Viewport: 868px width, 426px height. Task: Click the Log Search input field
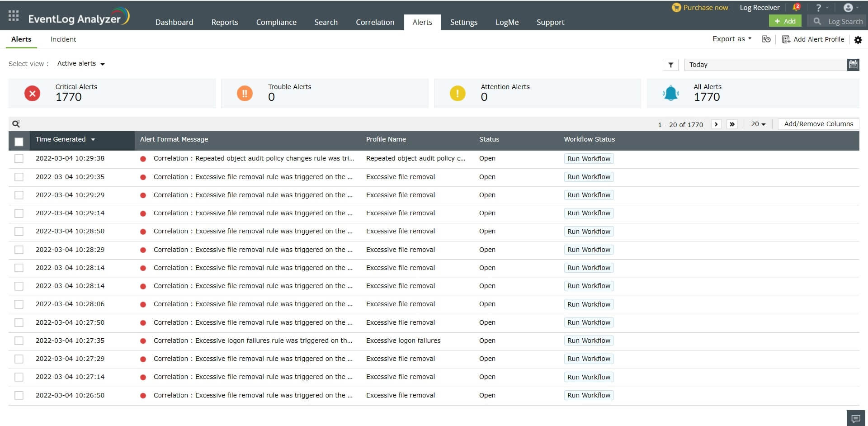[x=844, y=21]
